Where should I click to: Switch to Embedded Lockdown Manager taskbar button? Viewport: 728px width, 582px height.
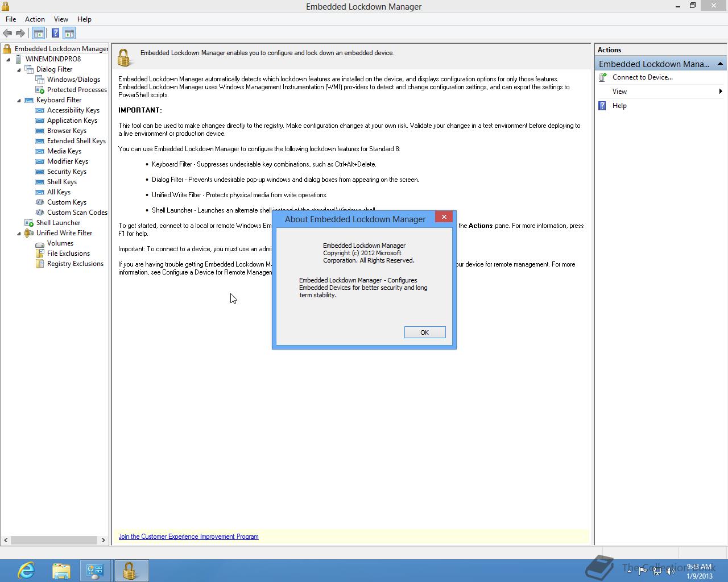pos(131,571)
